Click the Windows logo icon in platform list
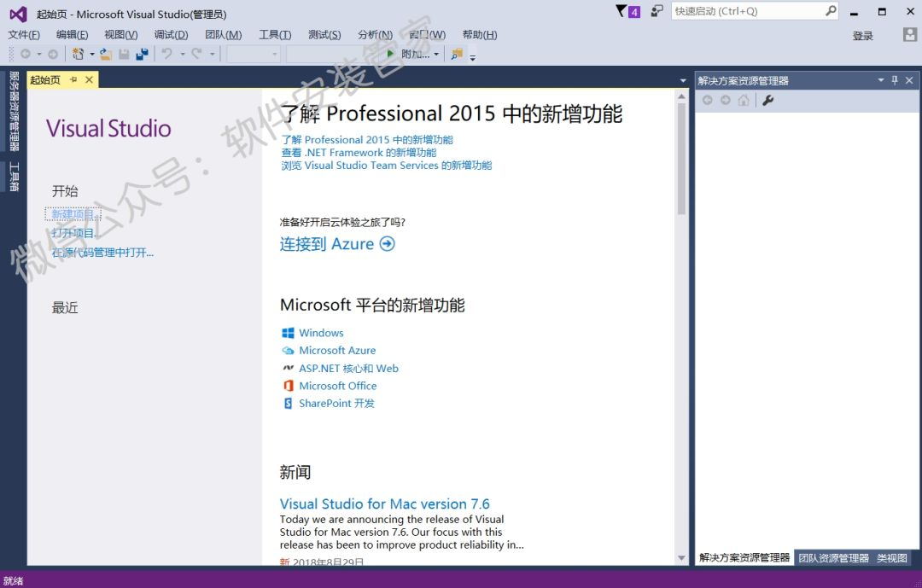 [289, 333]
